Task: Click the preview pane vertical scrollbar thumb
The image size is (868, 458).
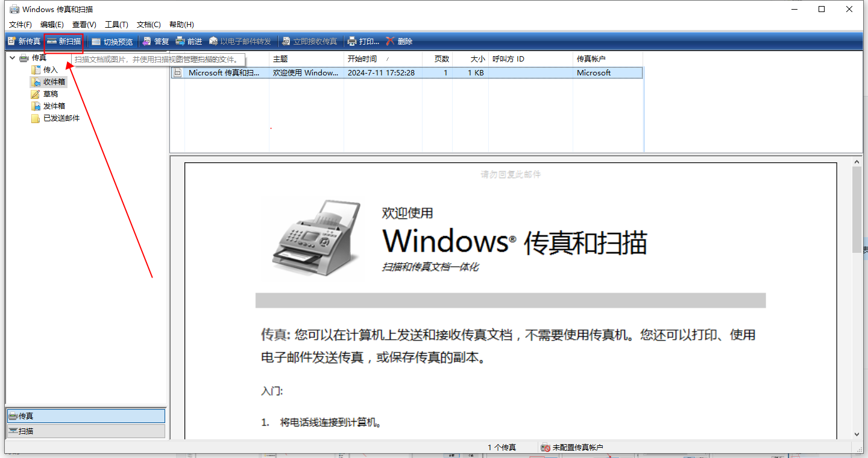Action: tap(857, 209)
